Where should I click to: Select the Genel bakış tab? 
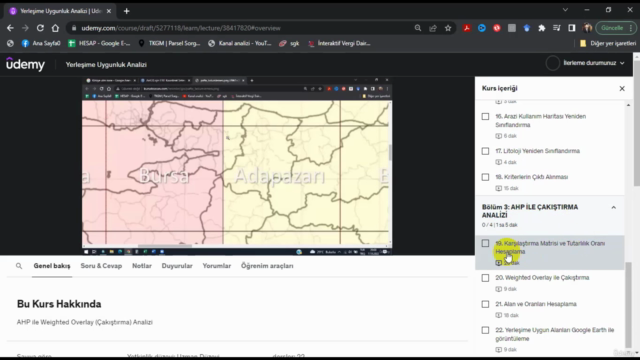pos(52,266)
